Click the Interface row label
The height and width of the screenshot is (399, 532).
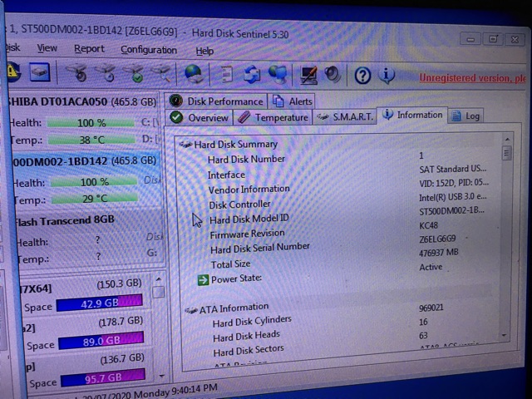click(x=226, y=175)
